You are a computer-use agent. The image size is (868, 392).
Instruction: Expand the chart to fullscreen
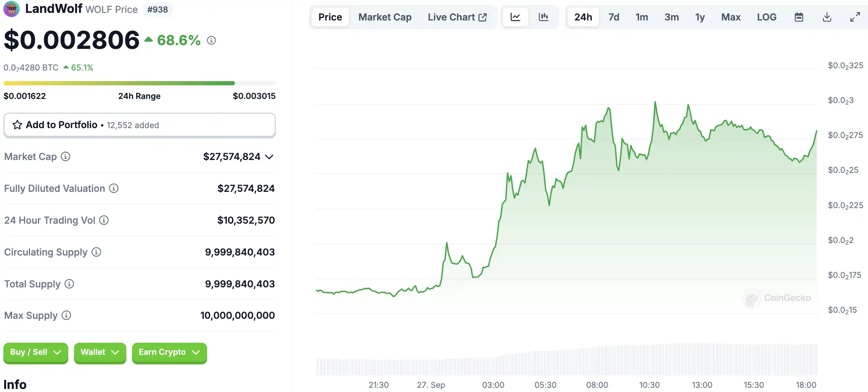click(x=855, y=17)
